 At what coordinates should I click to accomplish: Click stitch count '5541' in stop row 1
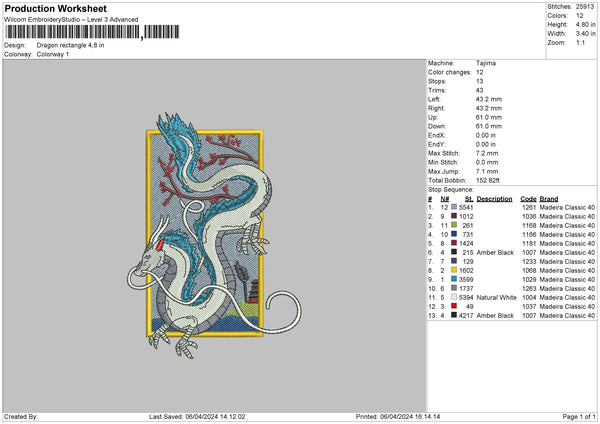[466, 207]
